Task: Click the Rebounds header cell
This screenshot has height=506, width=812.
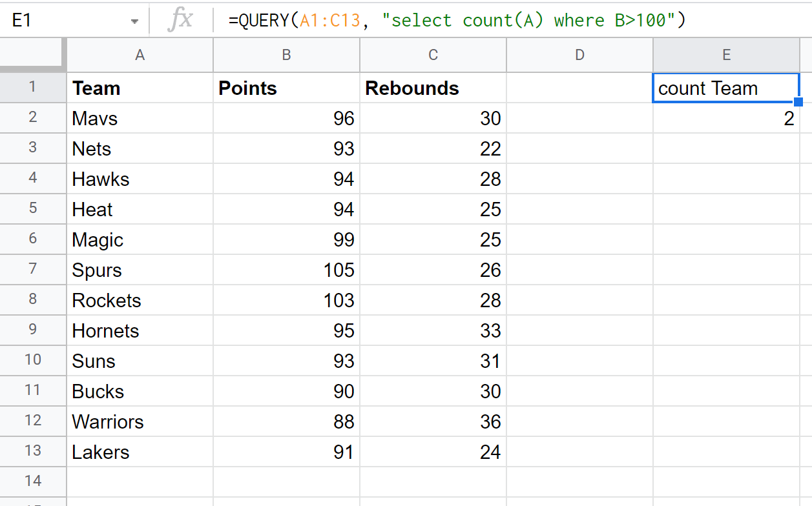Action: click(433, 88)
